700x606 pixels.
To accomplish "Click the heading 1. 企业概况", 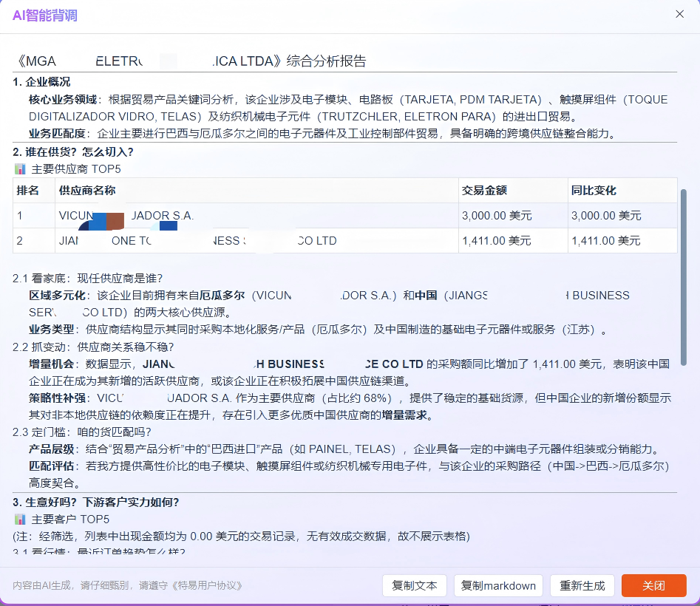I will pos(41,82).
